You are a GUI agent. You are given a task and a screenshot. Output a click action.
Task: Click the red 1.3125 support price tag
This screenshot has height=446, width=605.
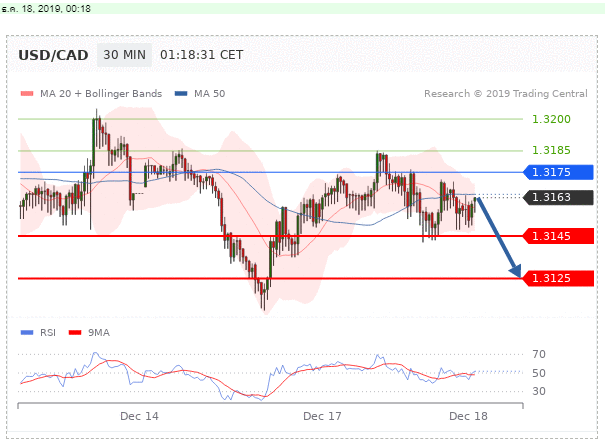[558, 278]
